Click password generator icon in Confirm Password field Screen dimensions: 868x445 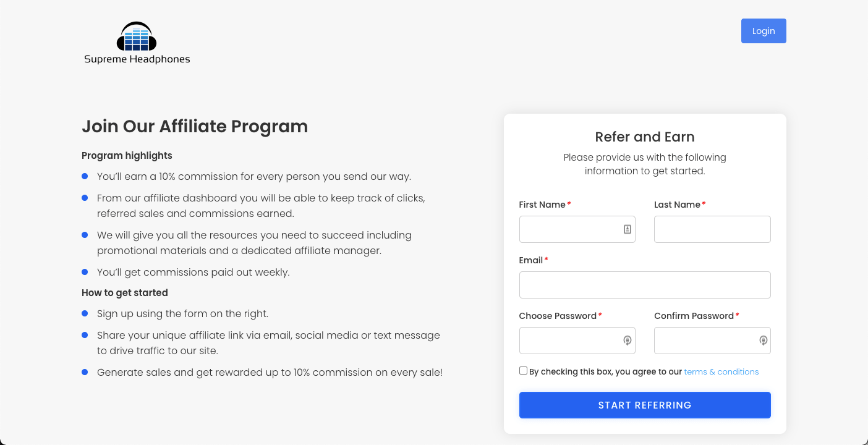click(x=763, y=341)
